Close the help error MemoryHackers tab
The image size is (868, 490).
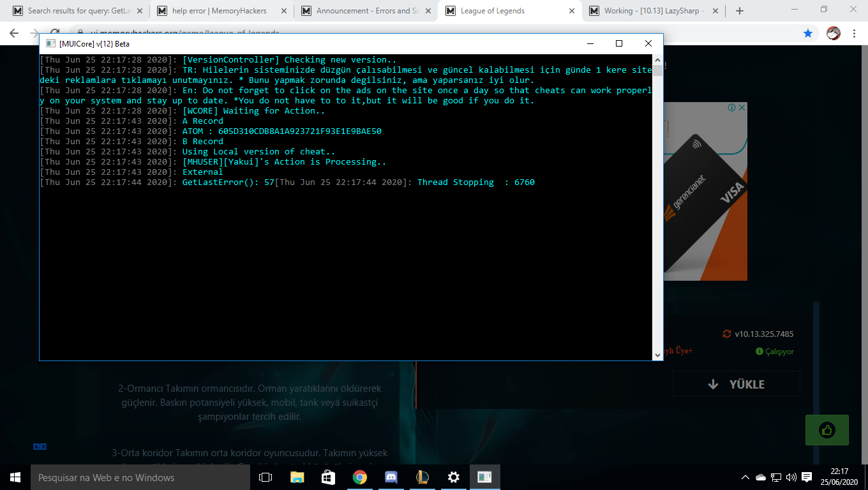tap(283, 11)
